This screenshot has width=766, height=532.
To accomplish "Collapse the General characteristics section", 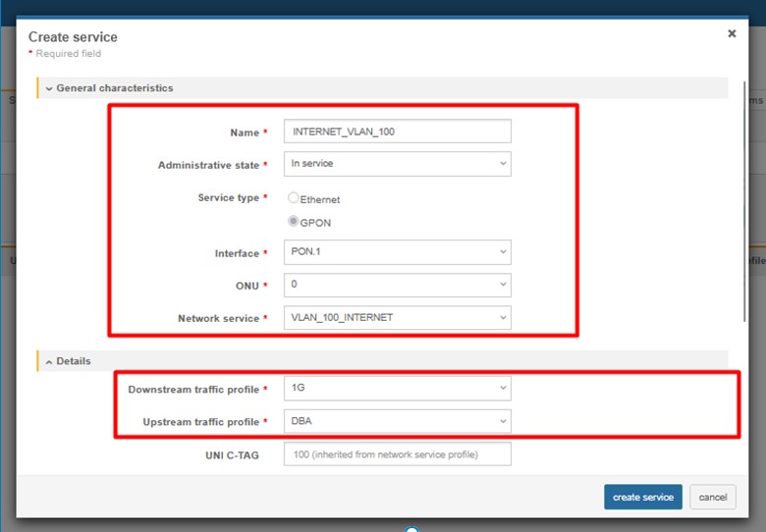I will pos(49,88).
